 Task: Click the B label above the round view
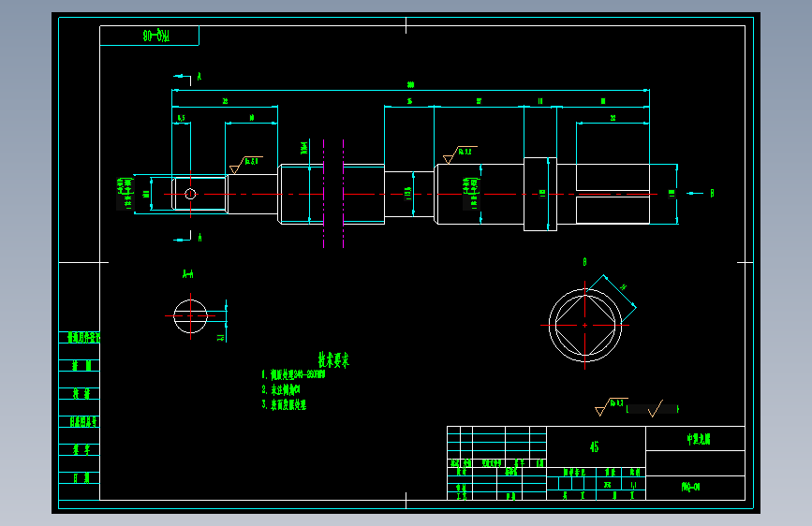coord(584,262)
